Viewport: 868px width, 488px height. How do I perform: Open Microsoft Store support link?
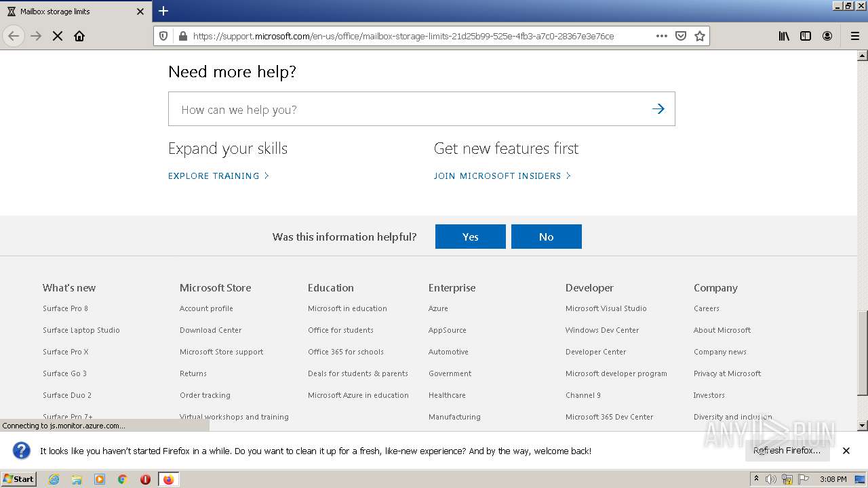pyautogui.click(x=221, y=352)
